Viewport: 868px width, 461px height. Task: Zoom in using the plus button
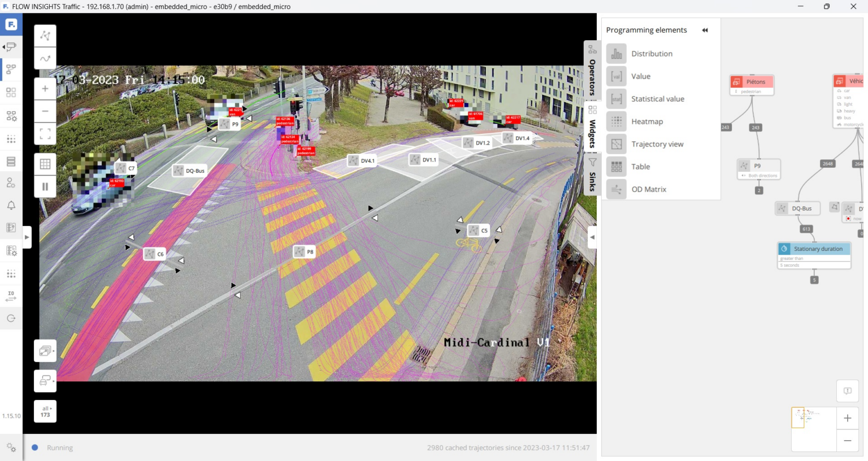point(45,88)
